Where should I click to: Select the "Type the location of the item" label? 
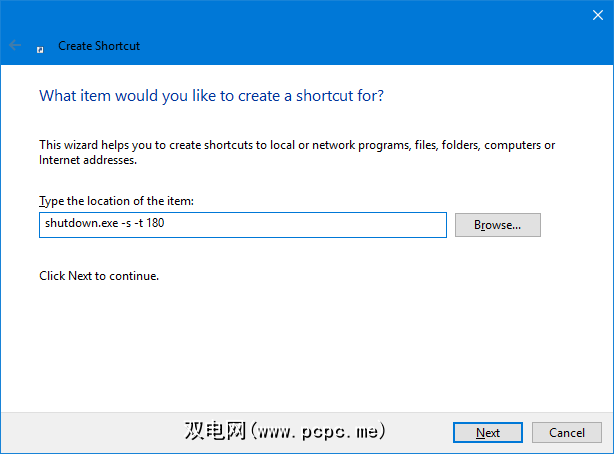coord(116,201)
